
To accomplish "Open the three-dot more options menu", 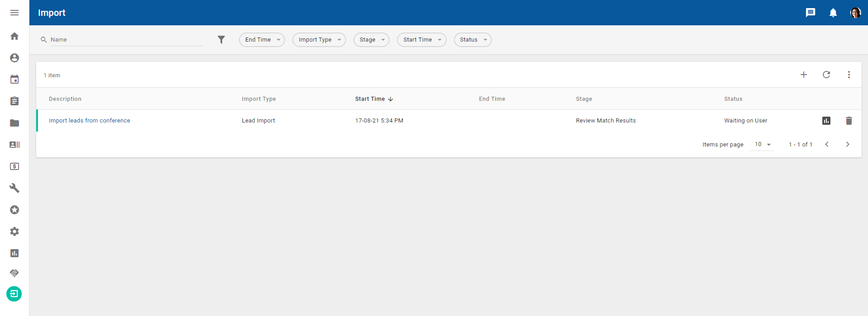I will click(x=849, y=75).
